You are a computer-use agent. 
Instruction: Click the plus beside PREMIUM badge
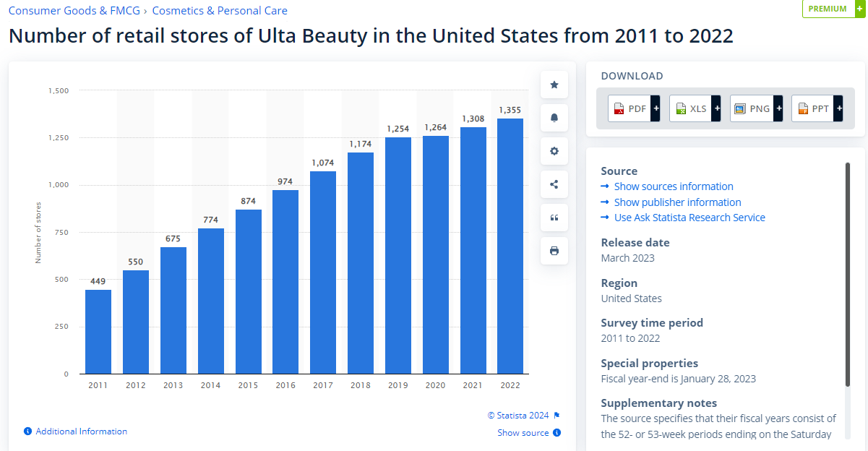click(859, 9)
